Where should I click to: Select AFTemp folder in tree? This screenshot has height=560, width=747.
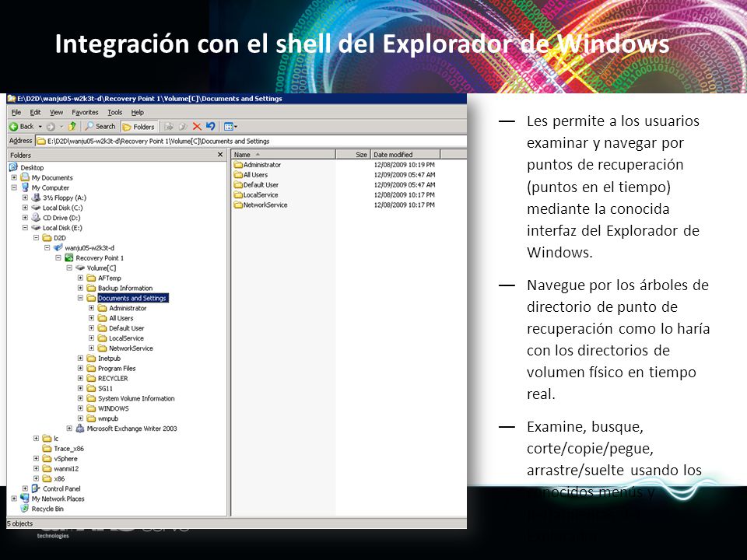(109, 278)
